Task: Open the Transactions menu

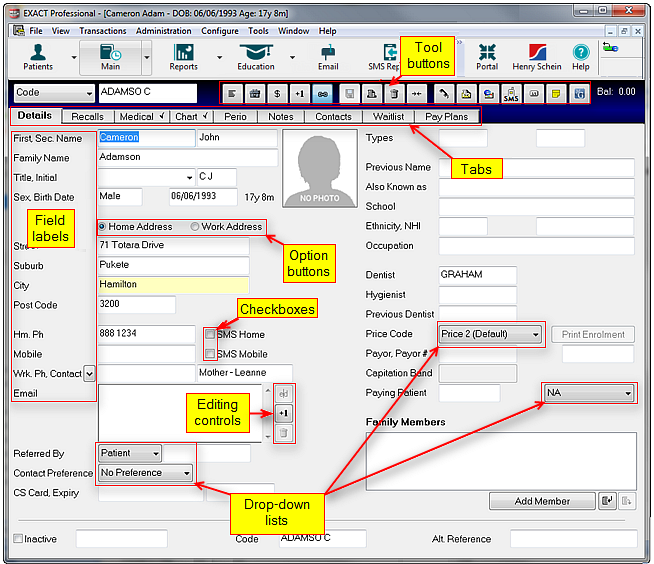Action: click(103, 31)
